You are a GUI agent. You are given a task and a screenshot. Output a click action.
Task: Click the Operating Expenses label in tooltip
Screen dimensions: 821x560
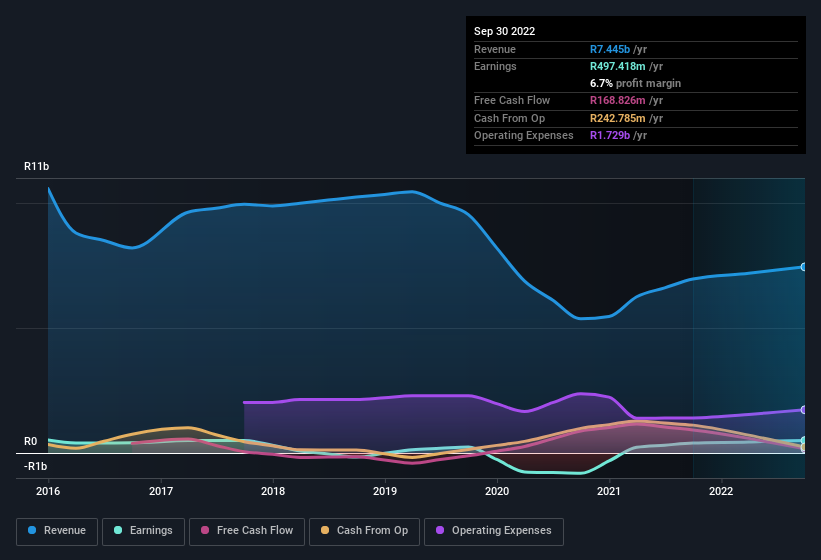pos(524,135)
